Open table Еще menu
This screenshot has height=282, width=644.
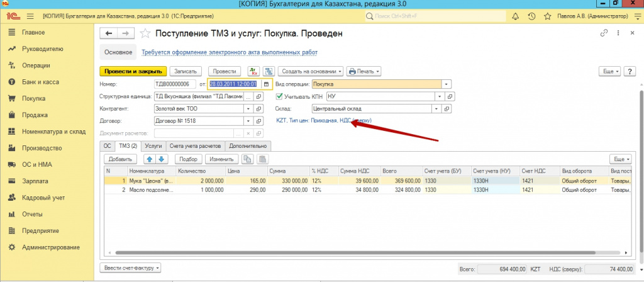pos(620,159)
